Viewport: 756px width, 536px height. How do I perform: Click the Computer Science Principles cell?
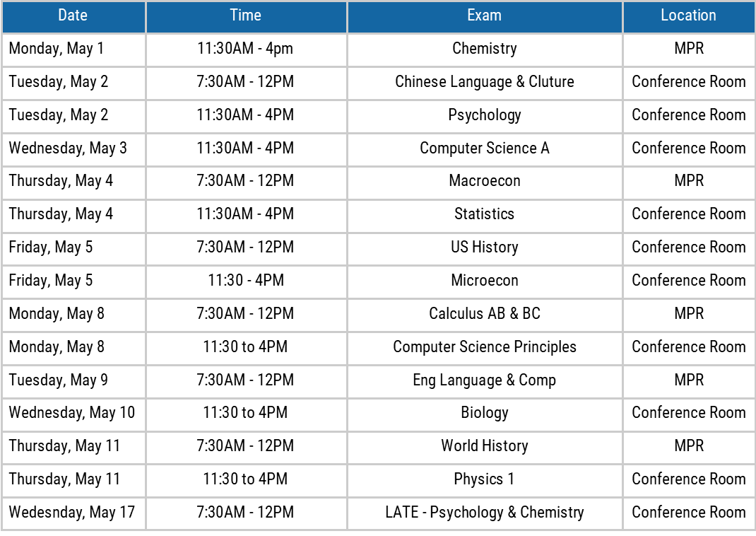coord(484,346)
